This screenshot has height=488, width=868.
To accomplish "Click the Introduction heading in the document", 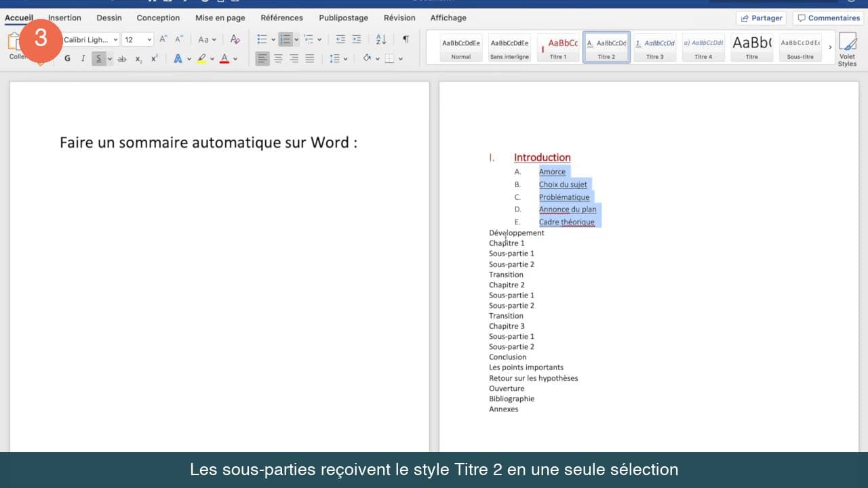I will (542, 157).
